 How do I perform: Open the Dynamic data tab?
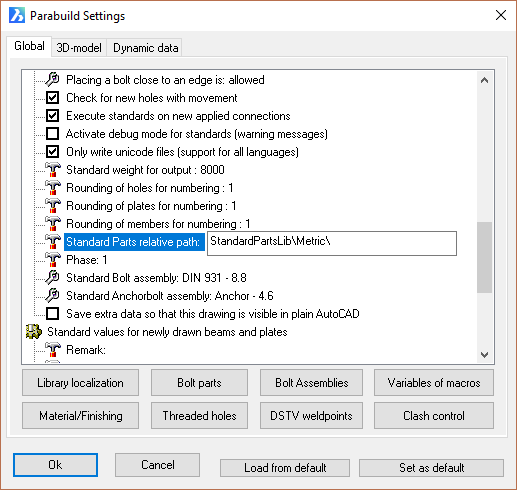tap(146, 48)
